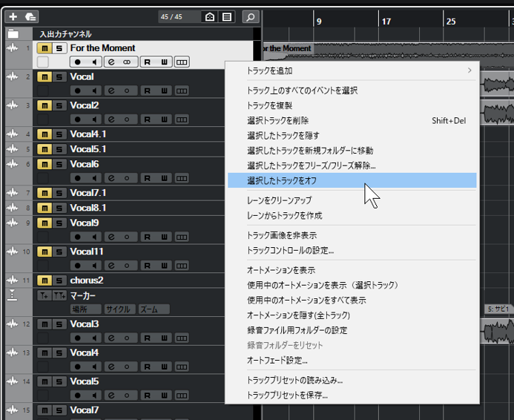The image size is (514, 420).
Task: Enable record on For the Moment track
Action: coord(78,62)
